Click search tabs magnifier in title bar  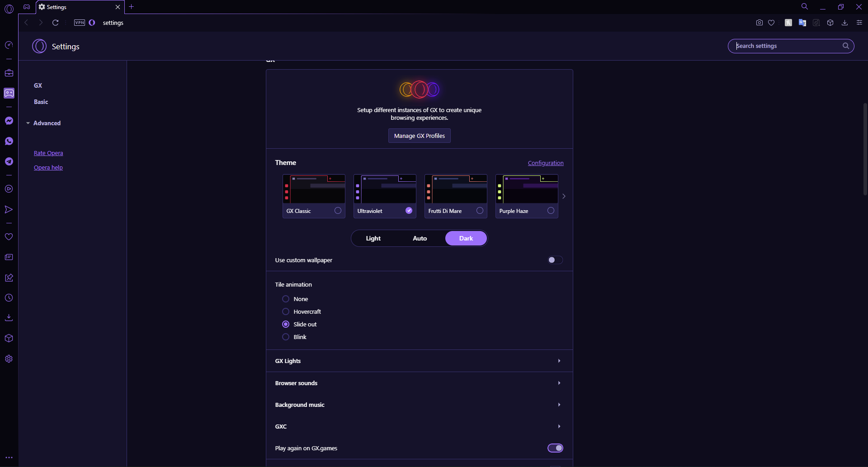pyautogui.click(x=805, y=7)
